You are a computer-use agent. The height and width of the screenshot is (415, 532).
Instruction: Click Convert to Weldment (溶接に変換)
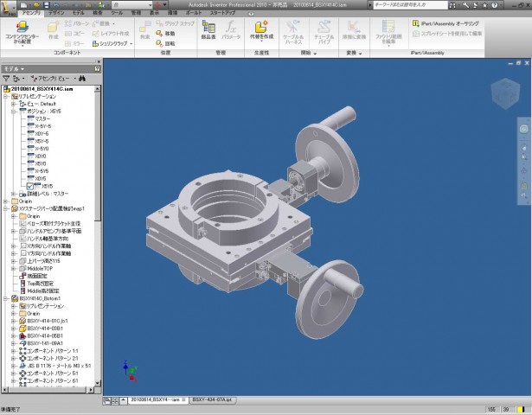click(x=354, y=30)
